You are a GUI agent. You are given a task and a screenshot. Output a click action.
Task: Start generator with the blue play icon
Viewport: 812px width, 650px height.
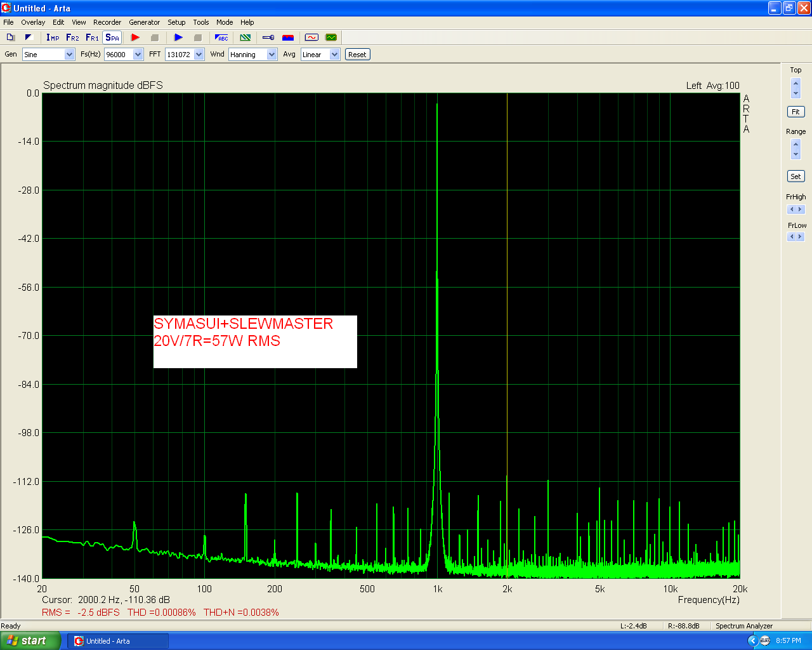point(178,37)
